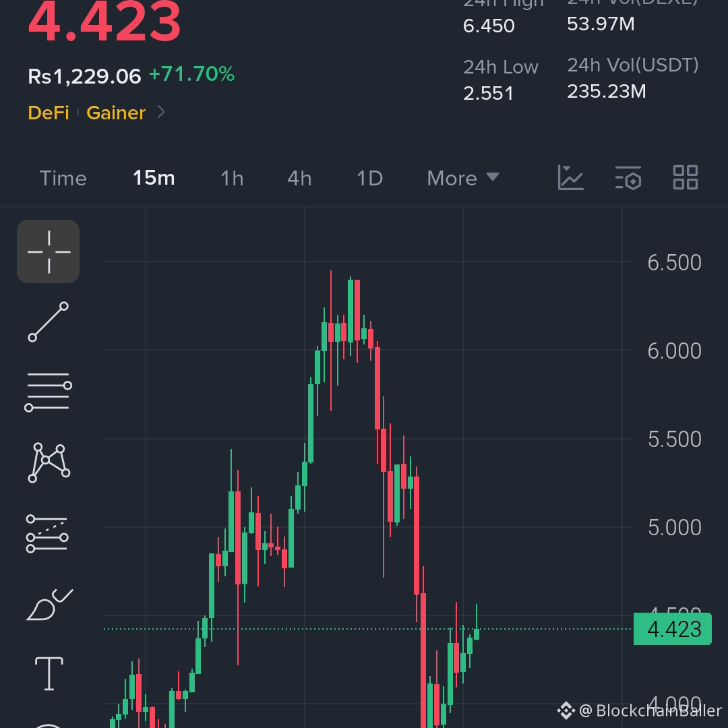Viewport: 728px width, 728px height.
Task: Open chart settings icon
Action: (x=628, y=178)
